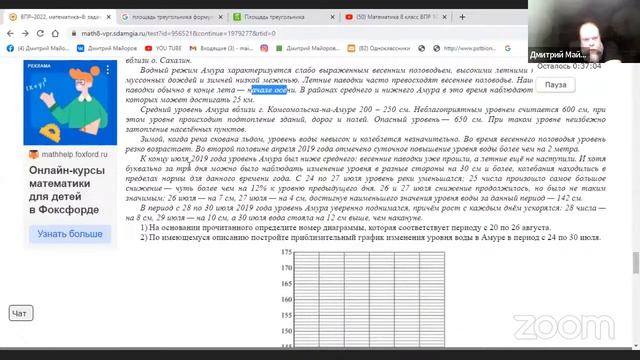Click first globe bookmark icon
The image size is (640, 360).
[x=422, y=48]
